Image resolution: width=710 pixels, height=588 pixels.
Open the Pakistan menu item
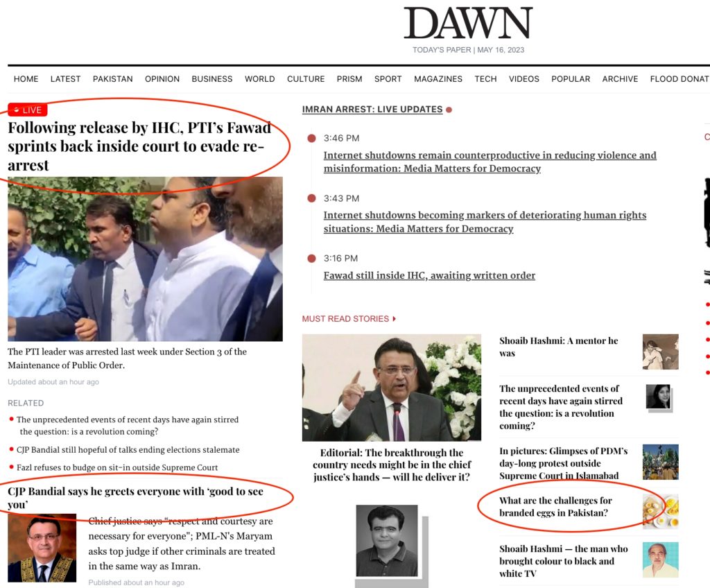coord(113,79)
